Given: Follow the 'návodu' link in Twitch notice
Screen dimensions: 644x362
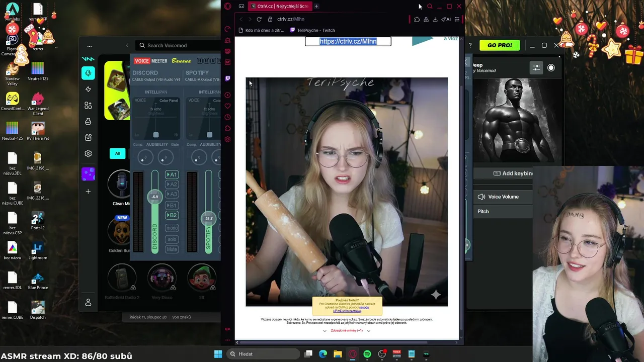Looking at the screenshot, I should [364, 307].
